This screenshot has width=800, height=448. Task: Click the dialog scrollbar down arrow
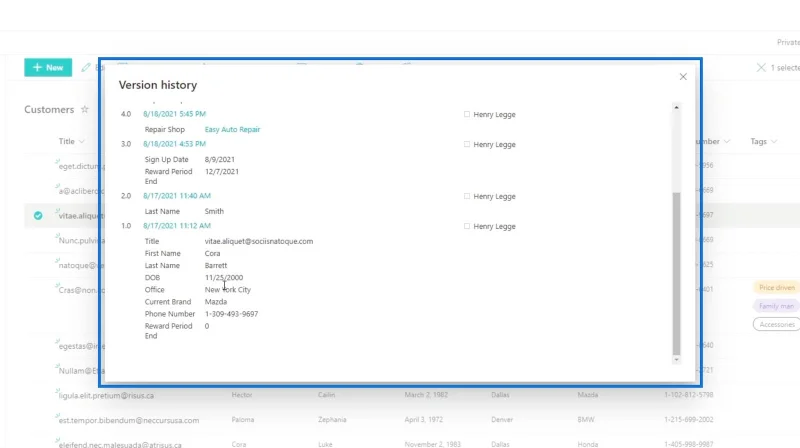click(x=677, y=360)
